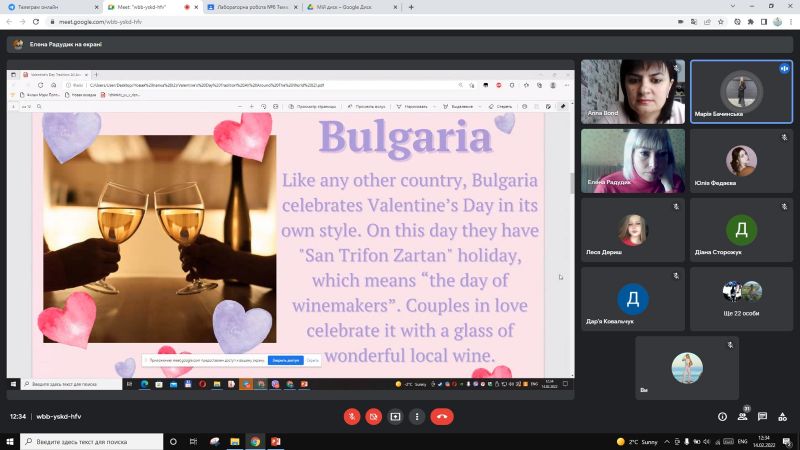Click the shared screen's vertical scrollbar
The width and height of the screenshot is (800, 450).
pos(572,184)
